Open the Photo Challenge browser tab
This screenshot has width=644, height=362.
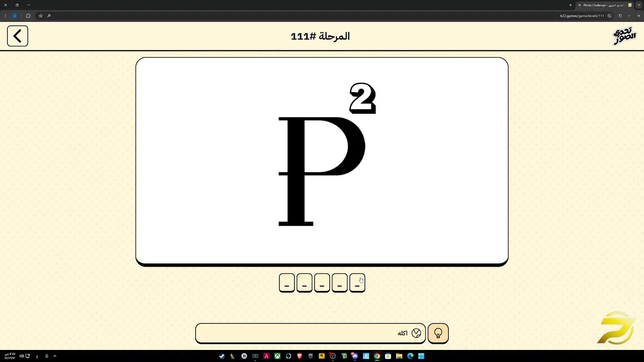click(604, 5)
